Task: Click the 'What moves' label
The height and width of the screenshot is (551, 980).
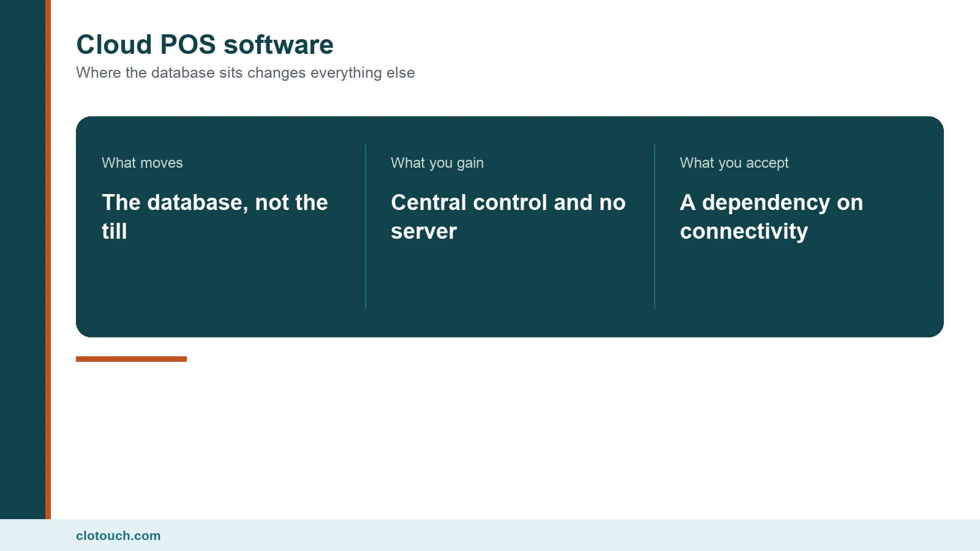Action: point(142,163)
